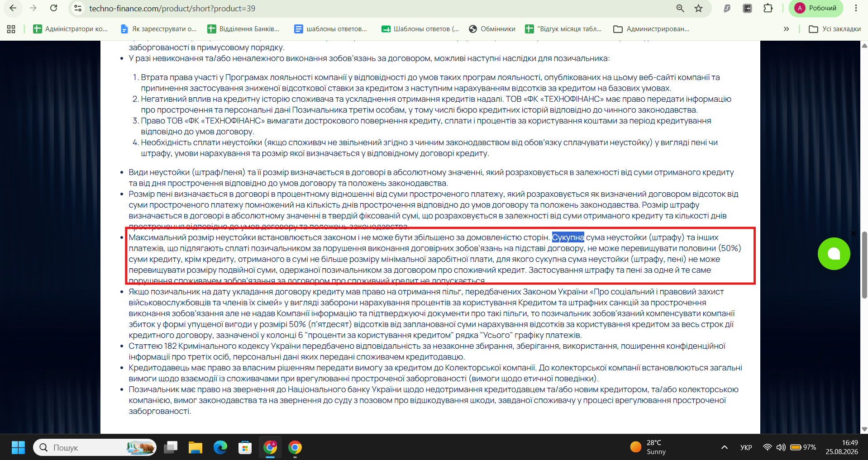This screenshot has height=460, width=868.
Task: Open the Windows Start button
Action: pyautogui.click(x=18, y=447)
